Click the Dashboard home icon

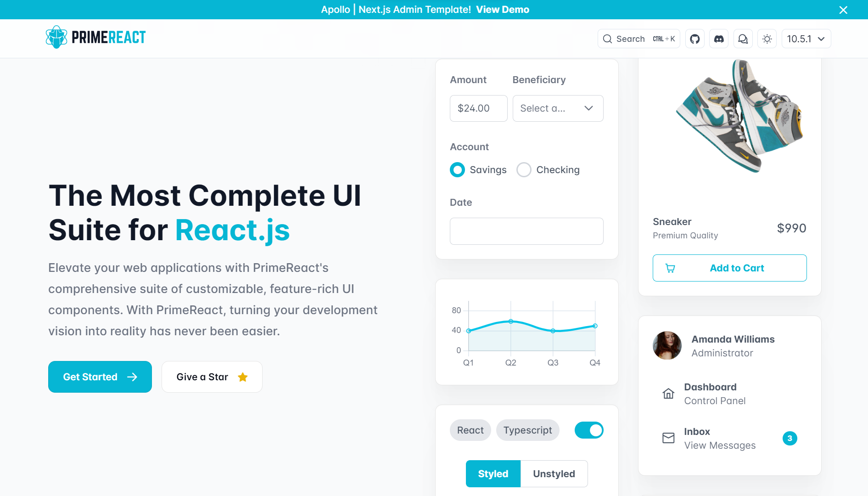coord(668,394)
